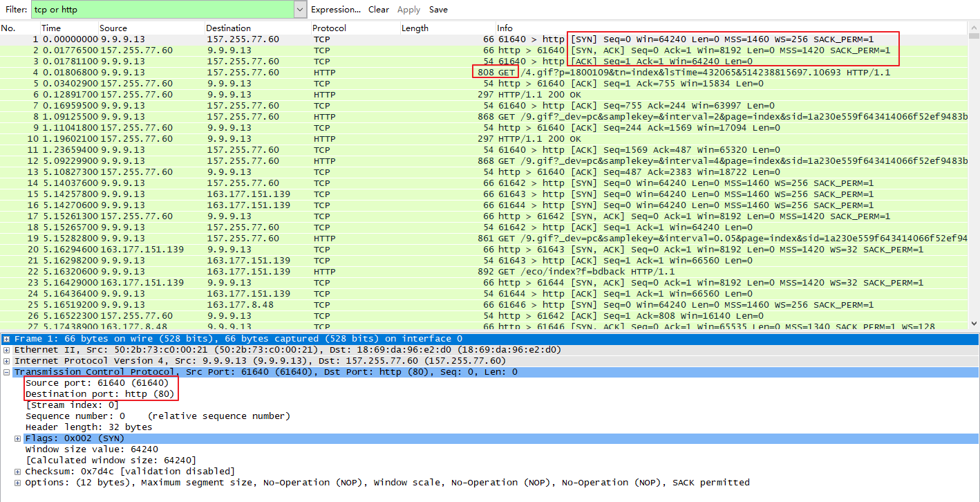The image size is (980, 502).
Task: Select packet 1 SYN row
Action: tap(484, 39)
